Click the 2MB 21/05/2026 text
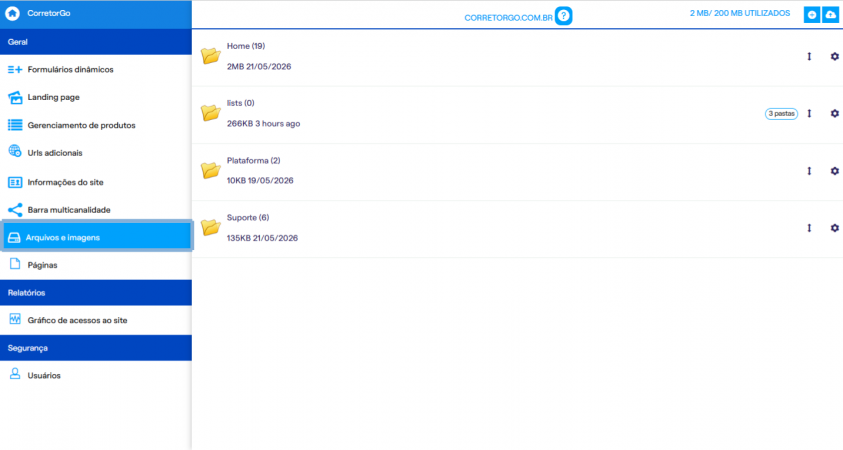 259,67
